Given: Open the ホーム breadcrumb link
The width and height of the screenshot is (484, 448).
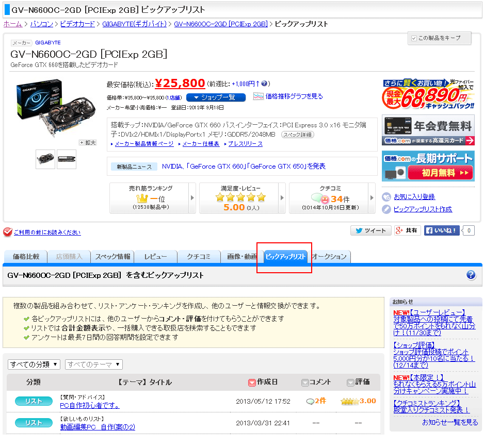Looking at the screenshot, I should coord(13,24).
